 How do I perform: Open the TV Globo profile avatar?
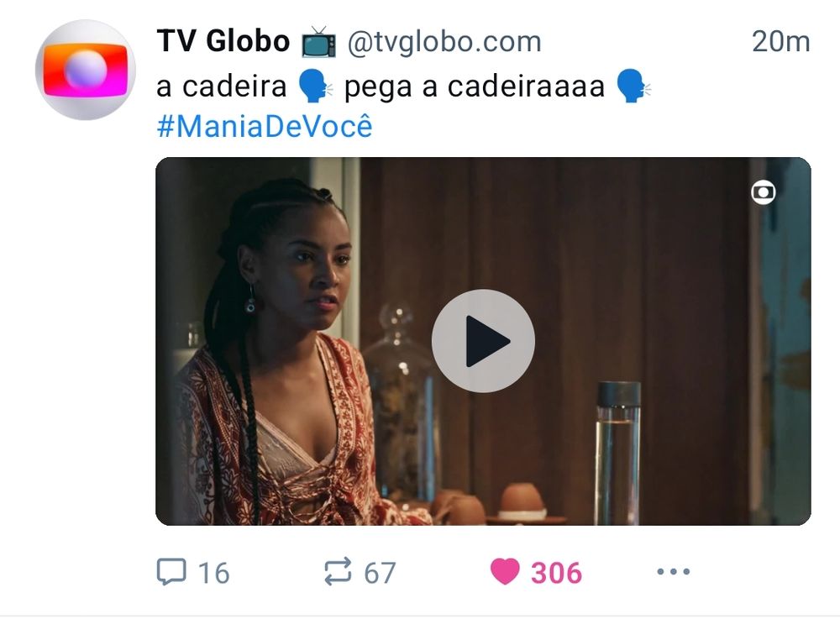click(85, 71)
